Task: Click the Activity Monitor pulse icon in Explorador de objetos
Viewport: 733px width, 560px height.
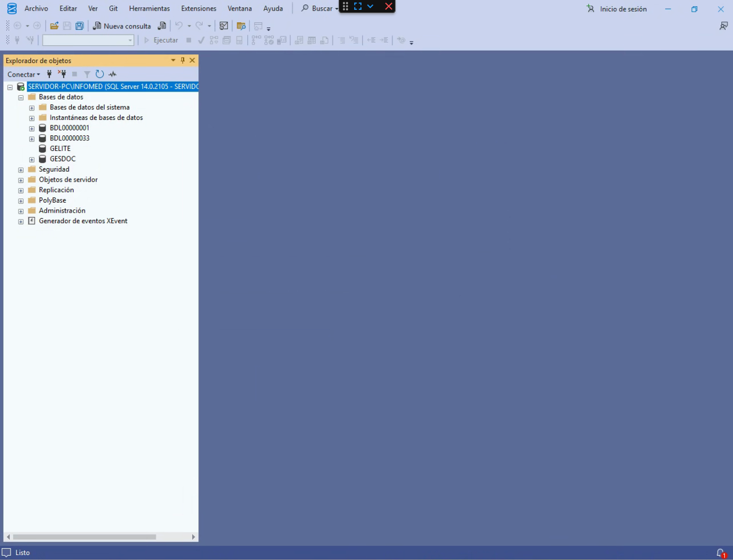Action: pos(112,74)
